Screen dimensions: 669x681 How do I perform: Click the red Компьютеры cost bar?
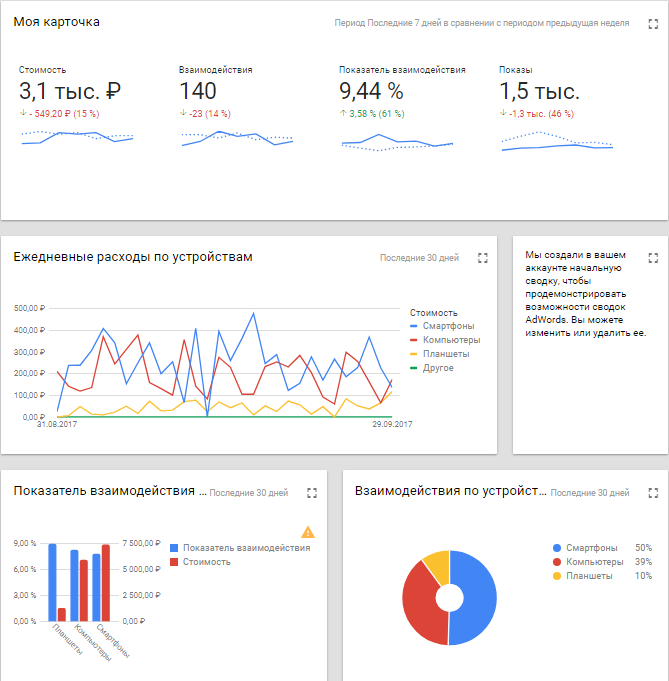coord(83,591)
